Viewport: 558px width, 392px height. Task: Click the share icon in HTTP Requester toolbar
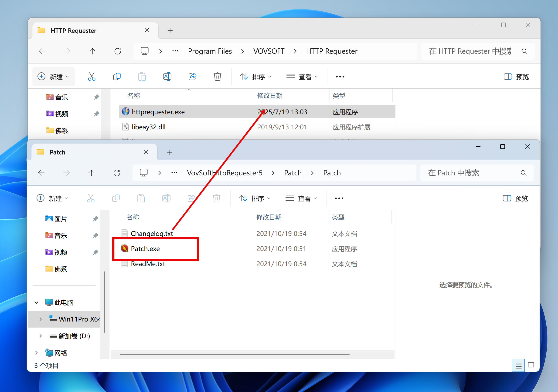pos(192,77)
